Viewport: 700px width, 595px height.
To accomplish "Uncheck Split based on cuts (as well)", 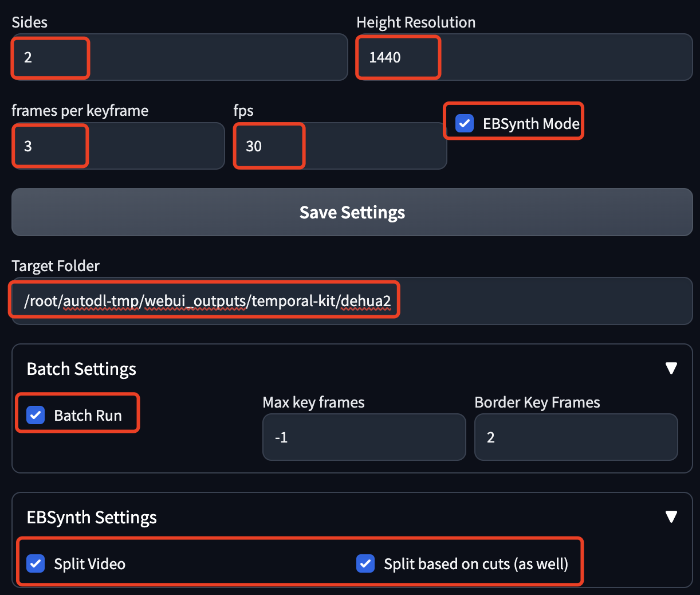I will 365,563.
